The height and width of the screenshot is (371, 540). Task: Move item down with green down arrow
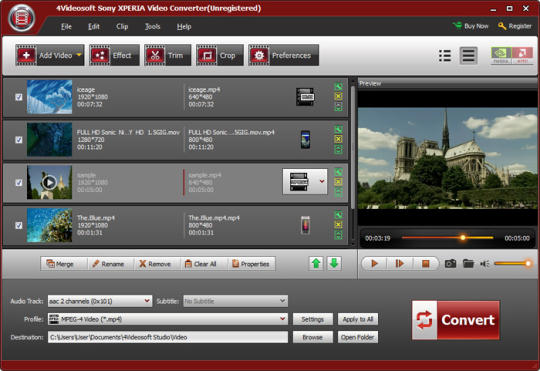334,264
